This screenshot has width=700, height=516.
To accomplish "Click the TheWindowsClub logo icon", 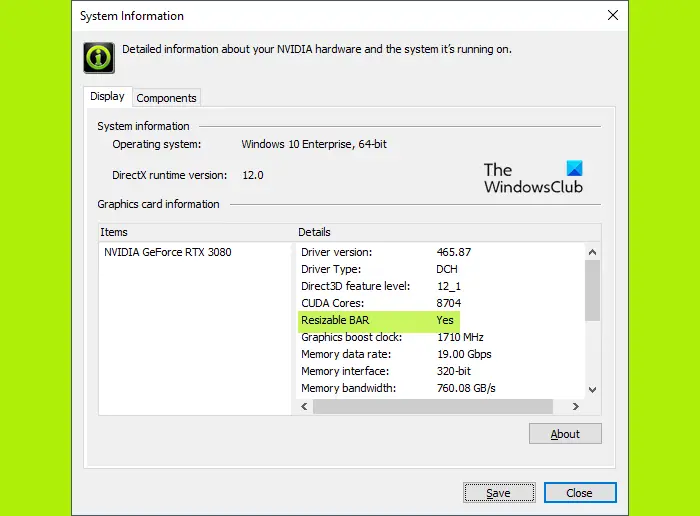I will [574, 168].
